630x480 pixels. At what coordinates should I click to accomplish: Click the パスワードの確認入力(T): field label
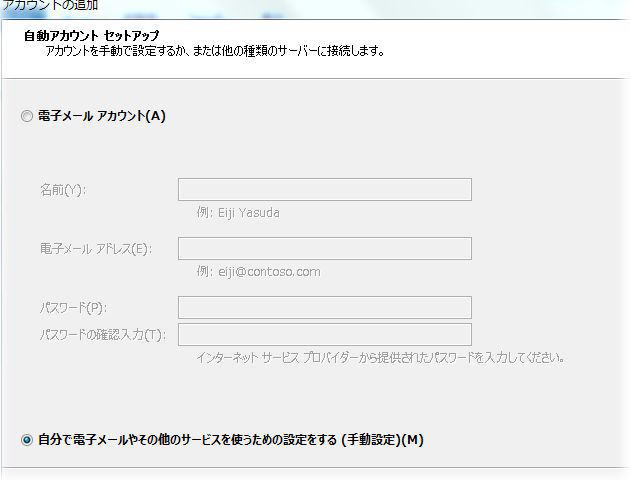[103, 334]
